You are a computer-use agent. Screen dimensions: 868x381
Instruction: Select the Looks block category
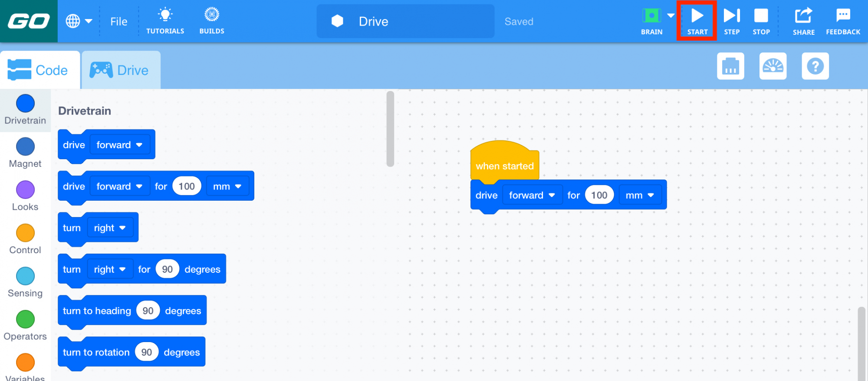[25, 196]
